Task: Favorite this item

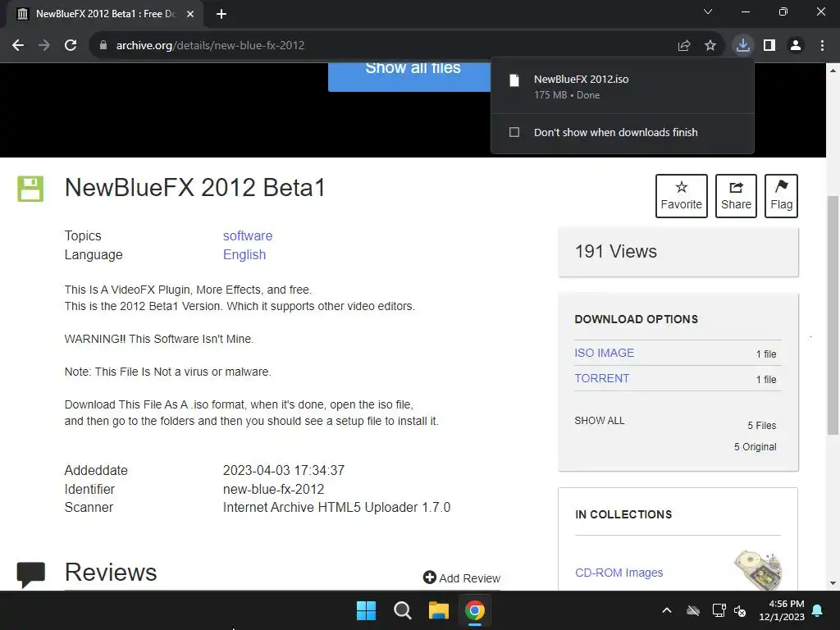Action: click(x=682, y=195)
